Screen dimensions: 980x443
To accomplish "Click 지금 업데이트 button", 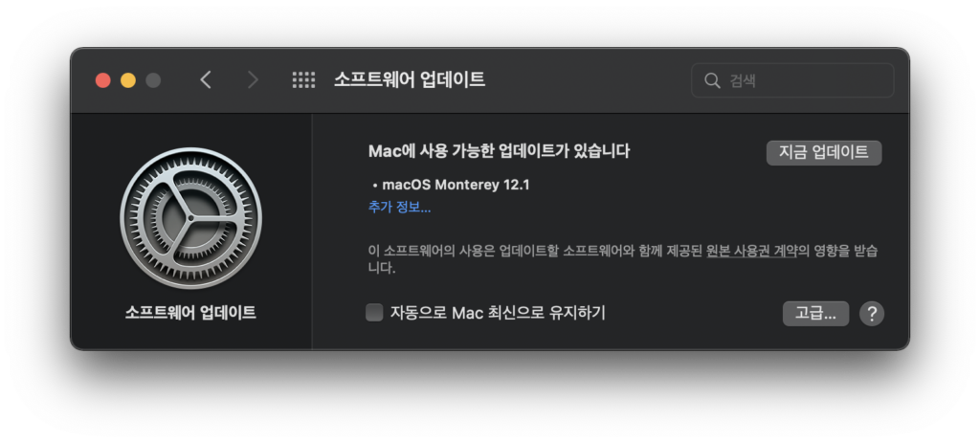I will pos(824,152).
